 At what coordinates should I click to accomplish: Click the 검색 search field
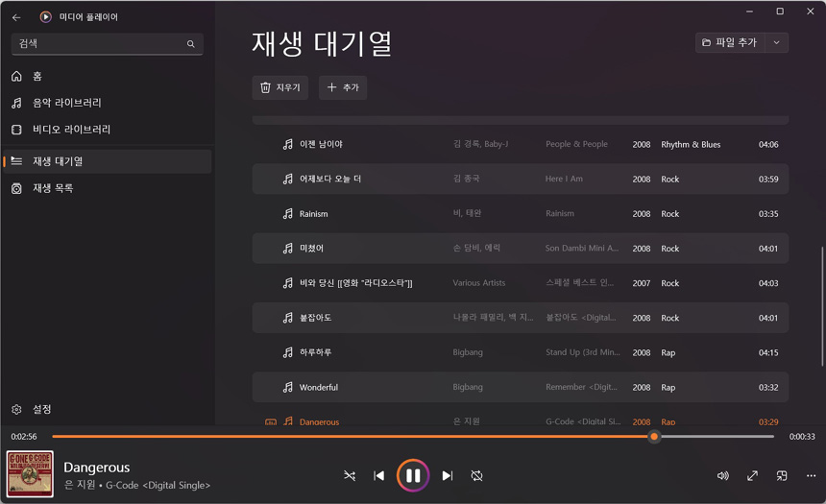96,43
